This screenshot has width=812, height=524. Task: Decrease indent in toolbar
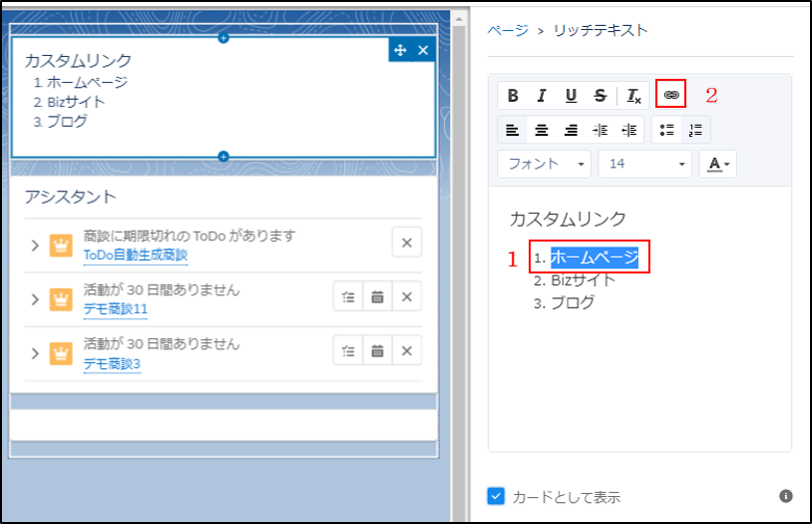click(x=629, y=130)
